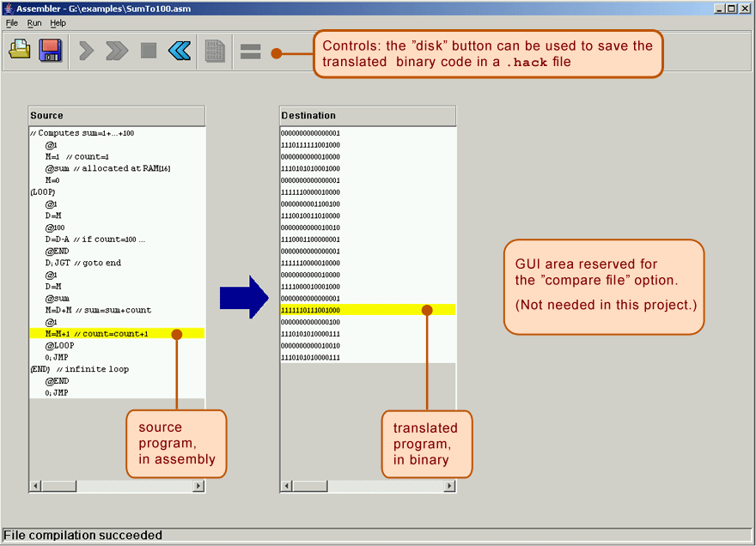Open the Help menu

pos(58,23)
